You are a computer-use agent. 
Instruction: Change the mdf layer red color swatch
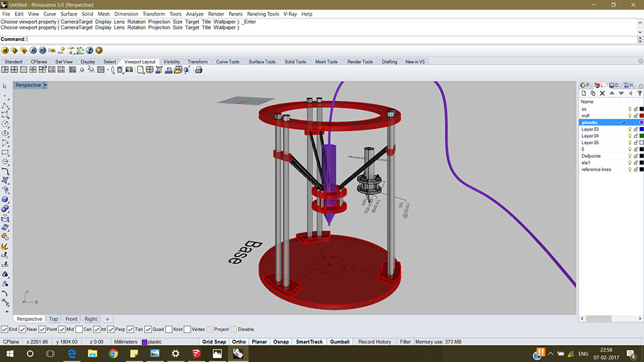pyautogui.click(x=641, y=115)
